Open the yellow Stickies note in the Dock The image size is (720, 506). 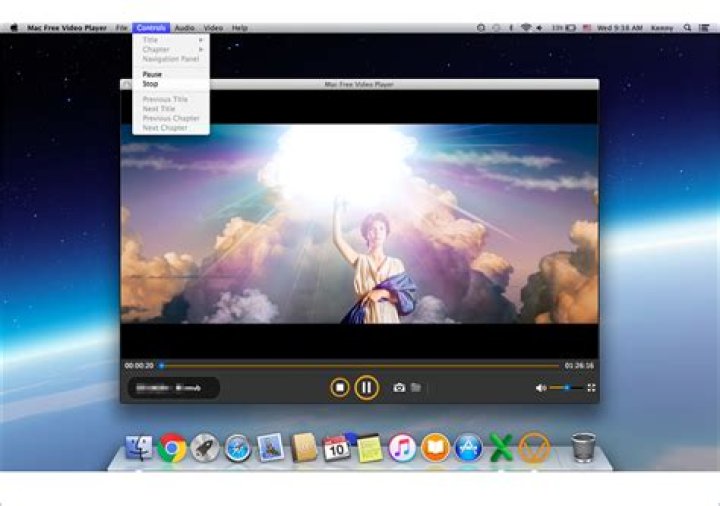point(370,448)
